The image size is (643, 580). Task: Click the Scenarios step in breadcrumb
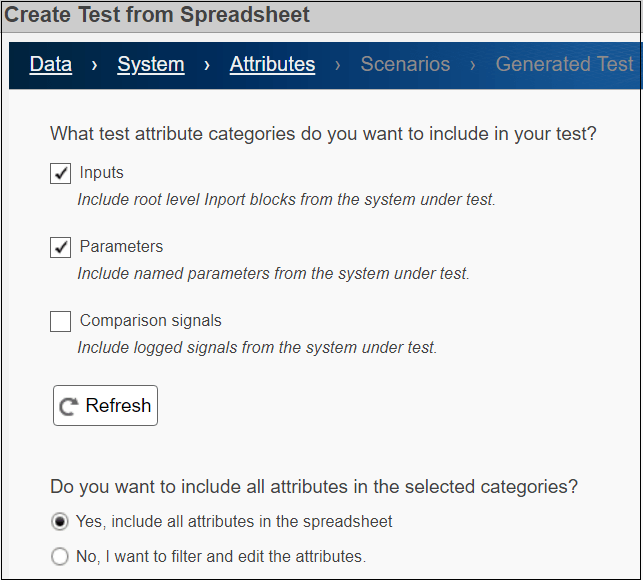coord(405,65)
